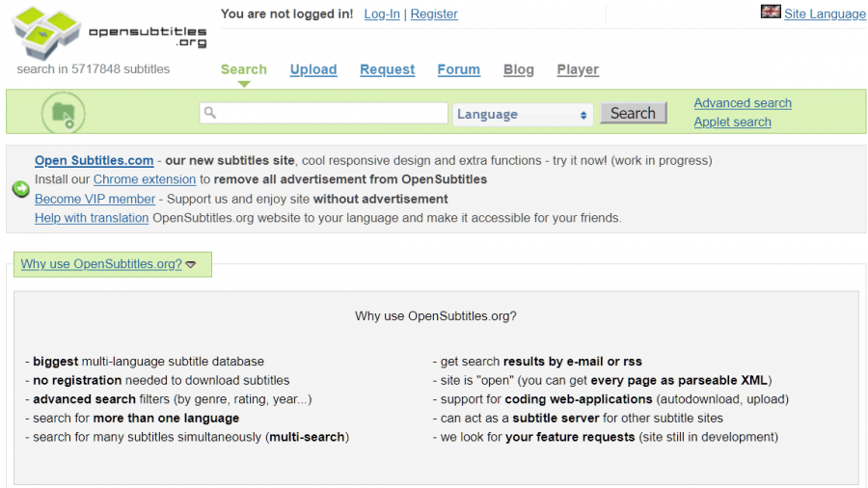Click the subtitle search input field

point(324,113)
